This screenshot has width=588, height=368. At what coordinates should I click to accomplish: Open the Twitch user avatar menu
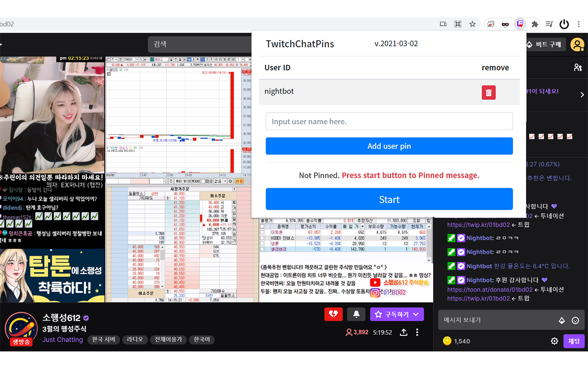tap(577, 45)
